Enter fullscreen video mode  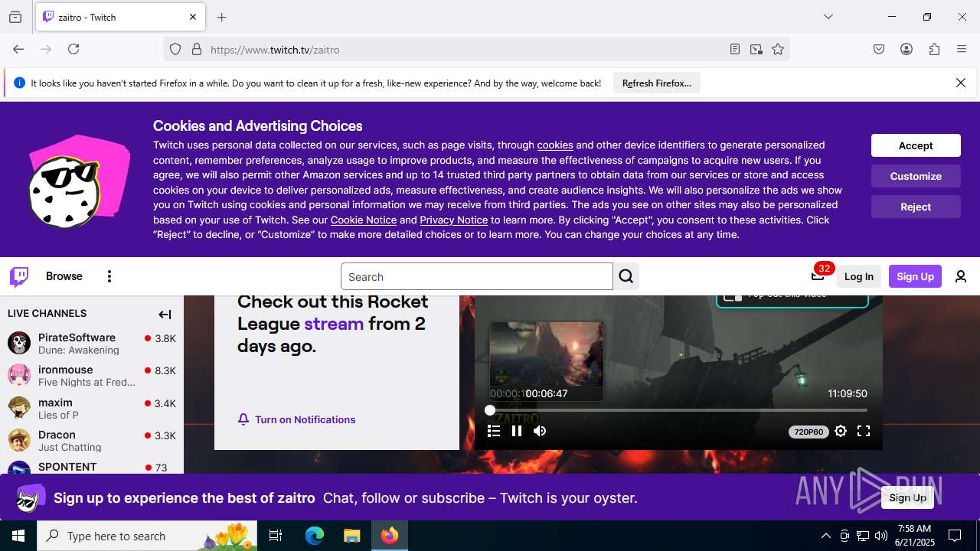pyautogui.click(x=864, y=431)
